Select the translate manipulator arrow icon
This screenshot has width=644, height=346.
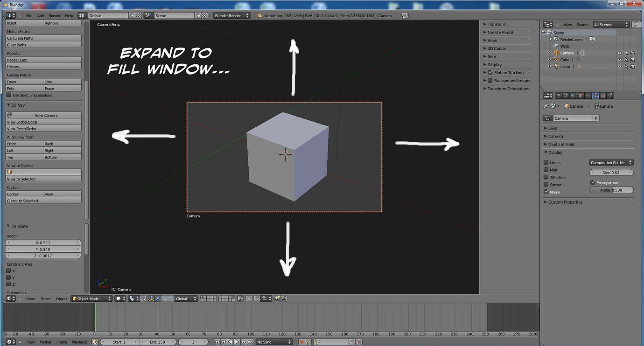157,298
